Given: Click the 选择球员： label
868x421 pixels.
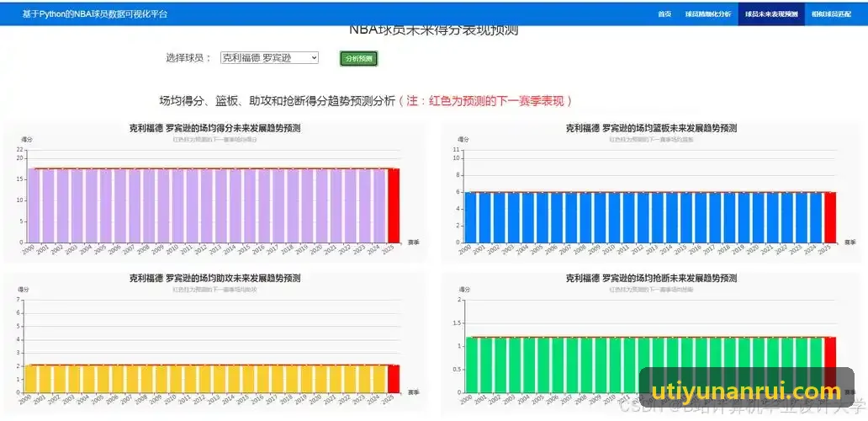Looking at the screenshot, I should [189, 57].
